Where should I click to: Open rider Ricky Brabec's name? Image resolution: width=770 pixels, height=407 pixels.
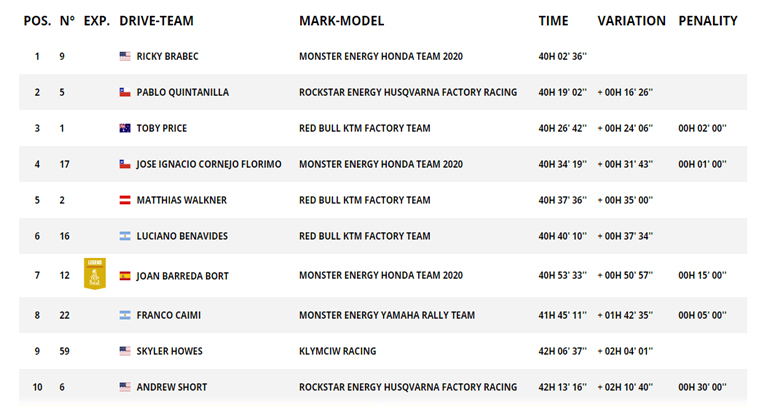coord(168,57)
